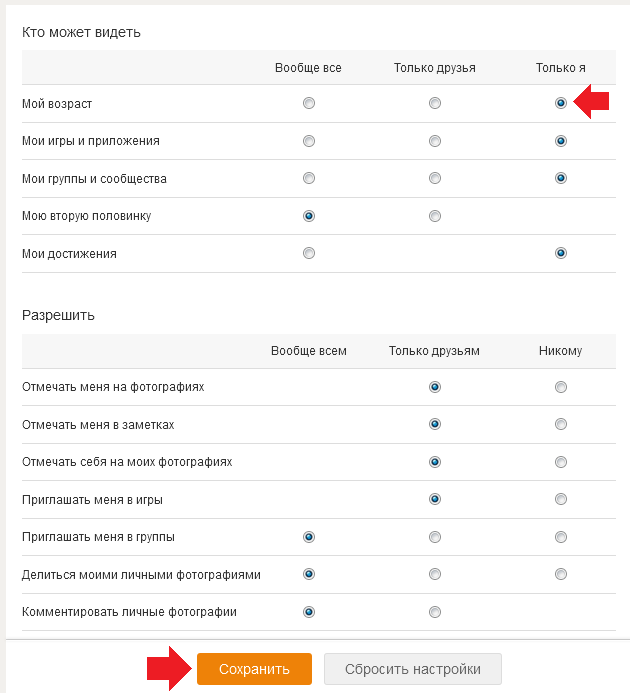
Task: Set Мой возраст to Вообще все
Action: pyautogui.click(x=309, y=103)
